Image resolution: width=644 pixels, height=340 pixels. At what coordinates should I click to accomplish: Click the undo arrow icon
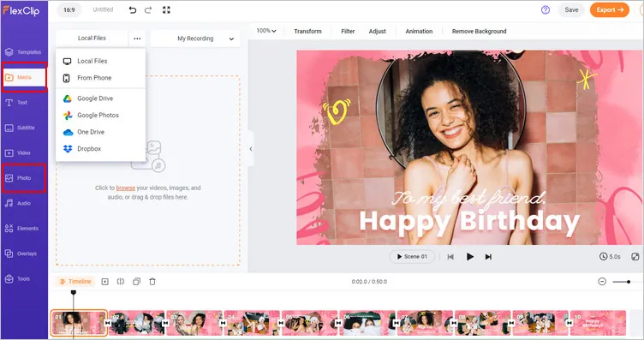[132, 10]
